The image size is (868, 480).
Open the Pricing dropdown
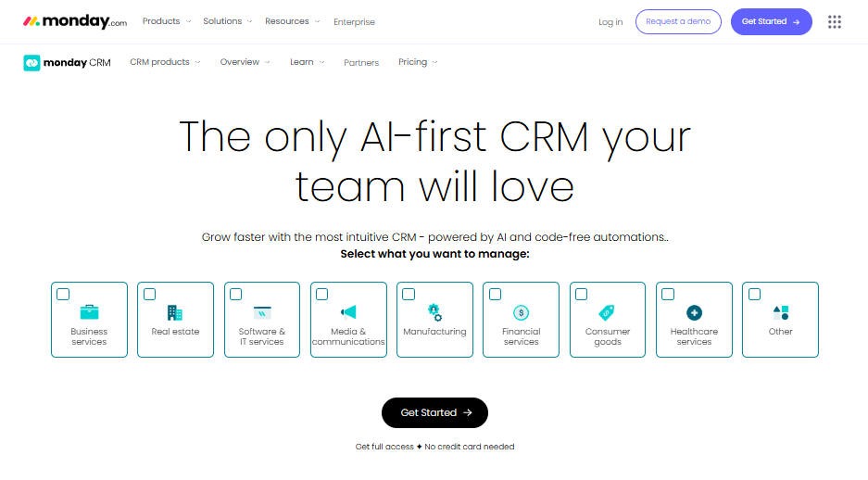[x=418, y=62]
